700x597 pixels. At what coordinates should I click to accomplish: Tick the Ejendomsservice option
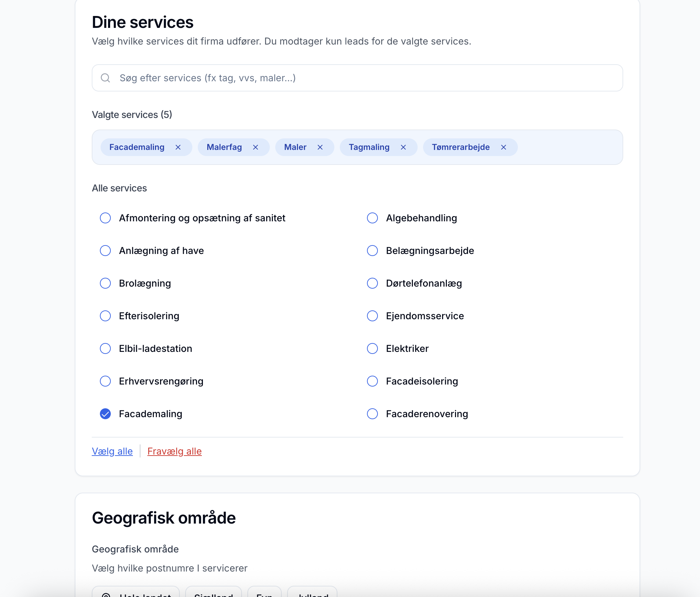pyautogui.click(x=372, y=316)
